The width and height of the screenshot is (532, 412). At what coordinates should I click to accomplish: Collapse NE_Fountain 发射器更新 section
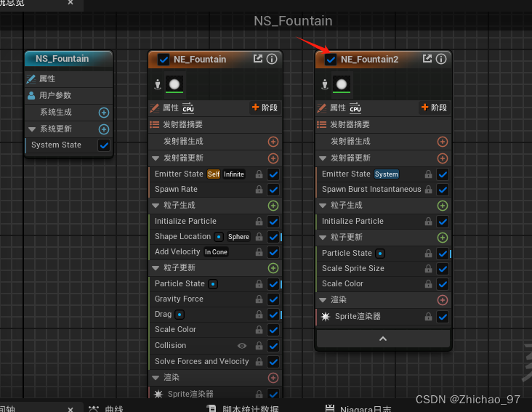(x=156, y=158)
